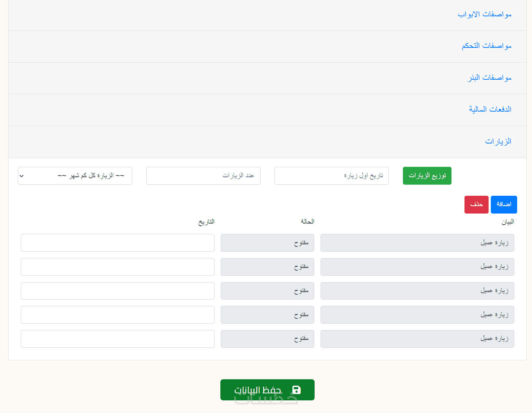Click the first row date field
Image resolution: width=532 pixels, height=413 pixels.
(x=118, y=243)
